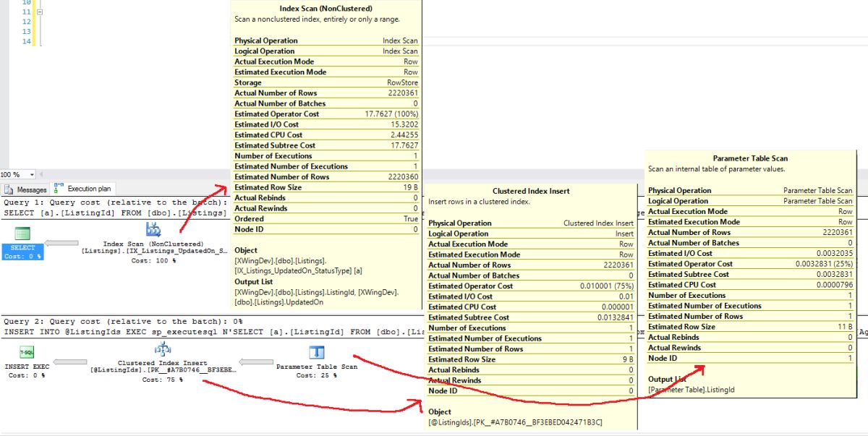Click the 'Estimated CPU Cost 2.44255' row
The image size is (868, 436).
point(326,134)
